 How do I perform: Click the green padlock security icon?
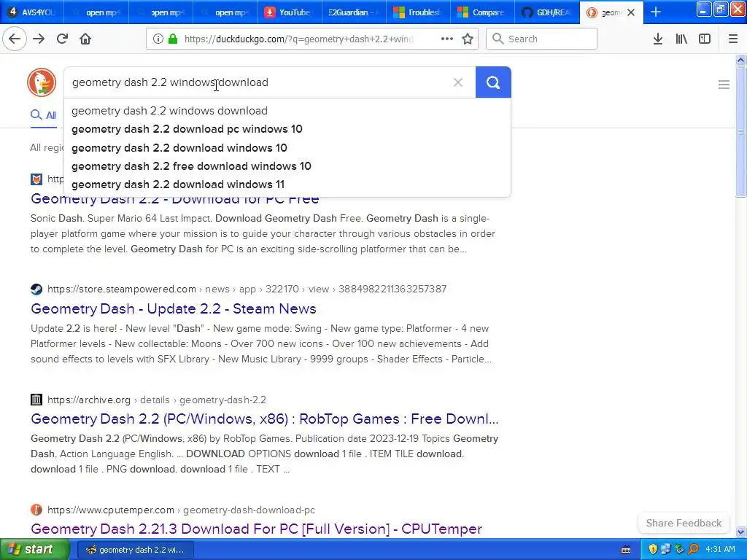(x=173, y=39)
